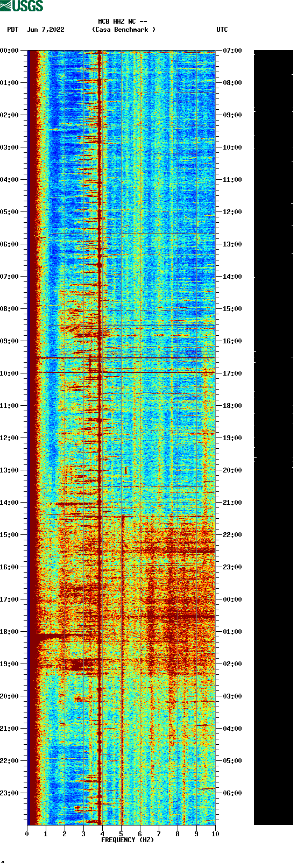Click the UTC-side '06:00' time label
Viewport: 297px width, 868px height.
pos(232,793)
